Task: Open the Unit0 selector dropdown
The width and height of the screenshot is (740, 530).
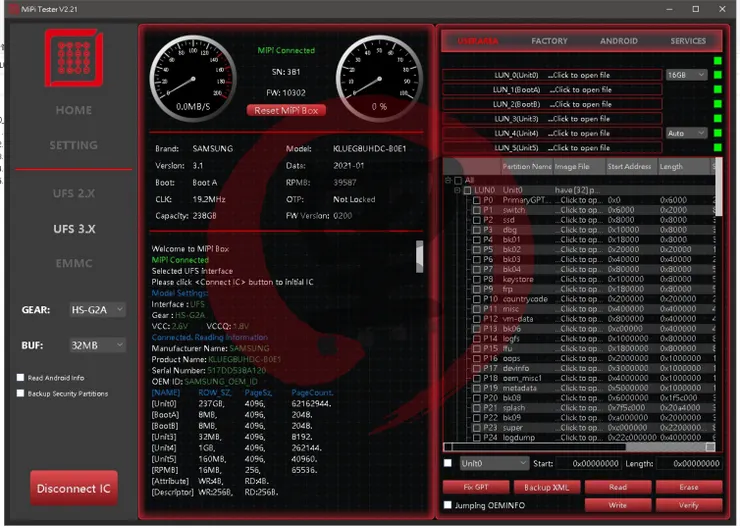Action: click(x=494, y=463)
